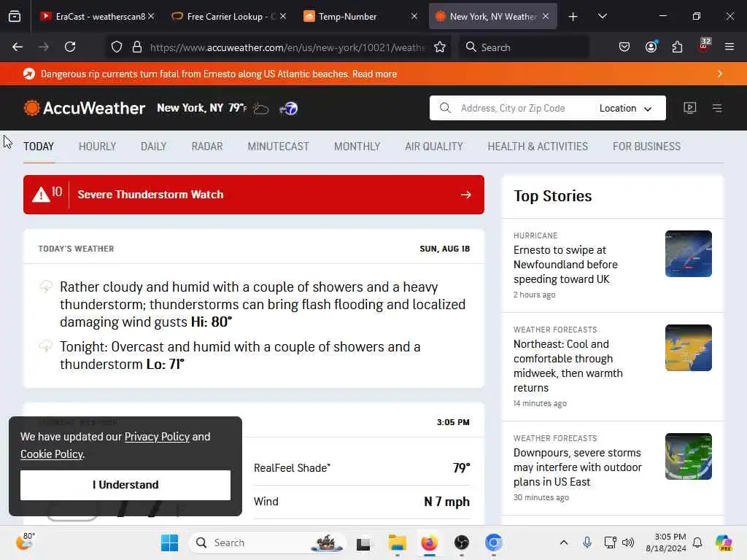Click the Firefox icon in the taskbar
747x560 pixels.
(429, 542)
